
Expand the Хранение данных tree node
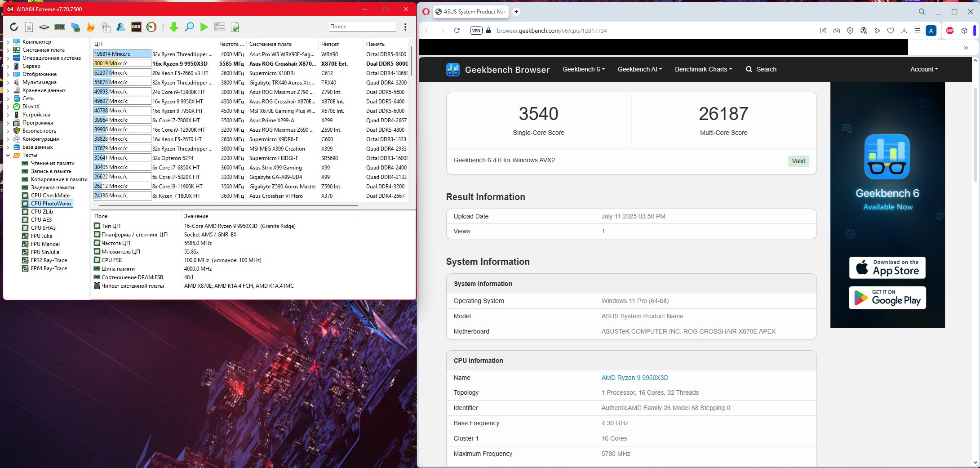coord(8,90)
